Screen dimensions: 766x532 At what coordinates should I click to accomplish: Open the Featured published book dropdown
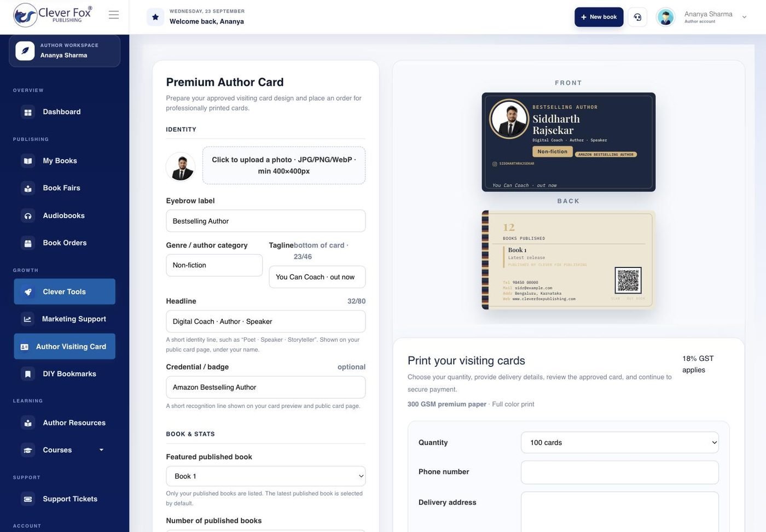coord(265,476)
